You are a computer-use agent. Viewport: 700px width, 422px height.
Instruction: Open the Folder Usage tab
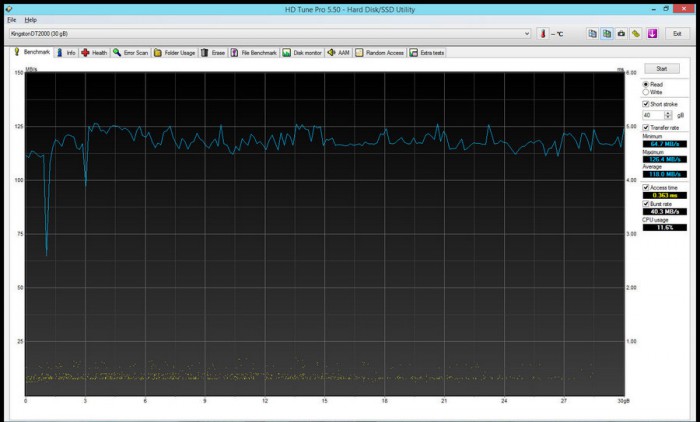tap(175, 53)
